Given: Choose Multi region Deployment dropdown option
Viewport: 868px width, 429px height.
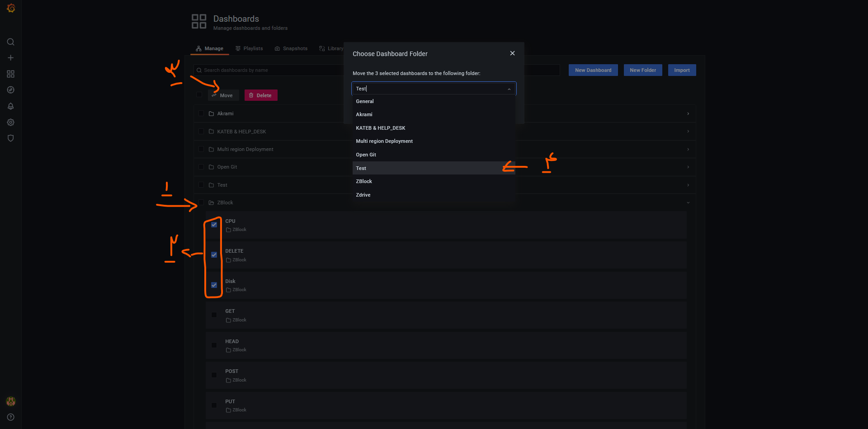Looking at the screenshot, I should tap(434, 141).
